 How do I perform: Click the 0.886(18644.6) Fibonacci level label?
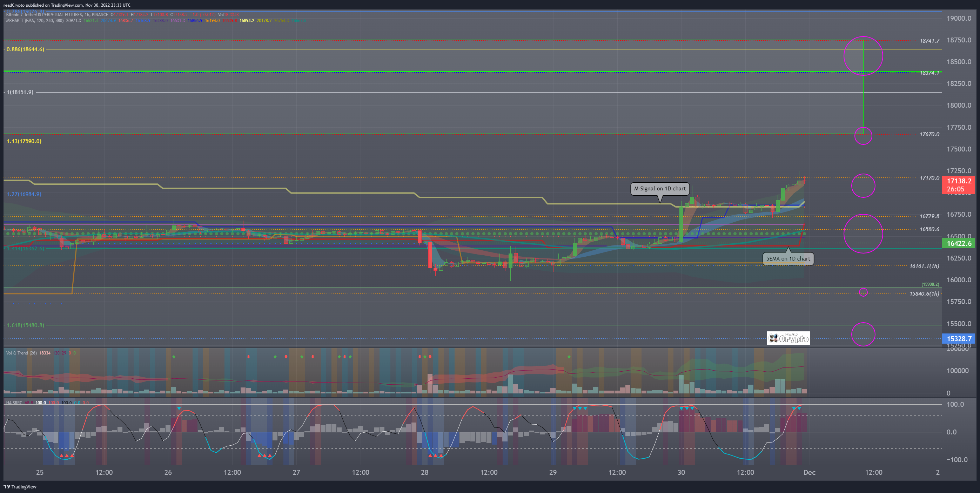click(26, 49)
